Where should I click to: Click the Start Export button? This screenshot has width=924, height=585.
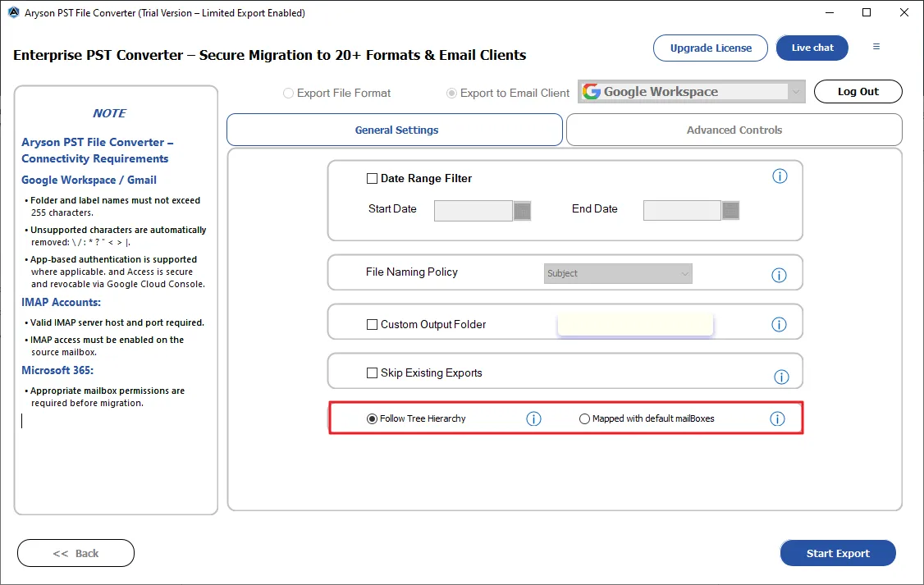[838, 553]
